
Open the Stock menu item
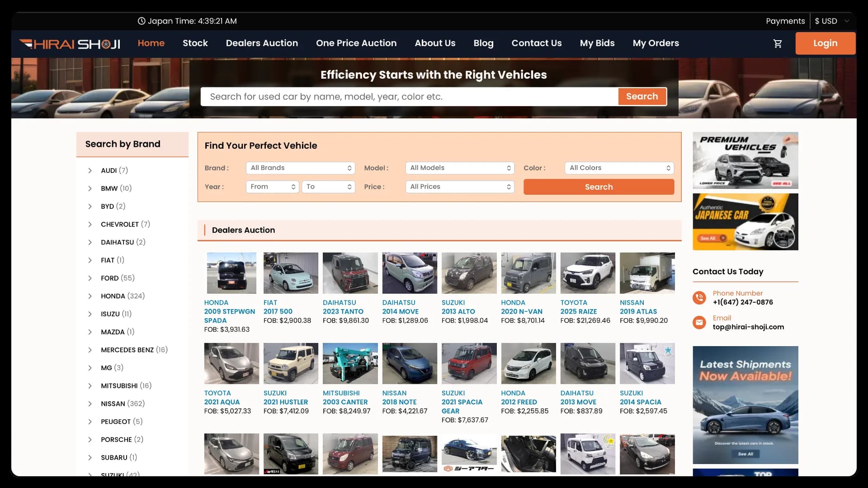coord(195,43)
